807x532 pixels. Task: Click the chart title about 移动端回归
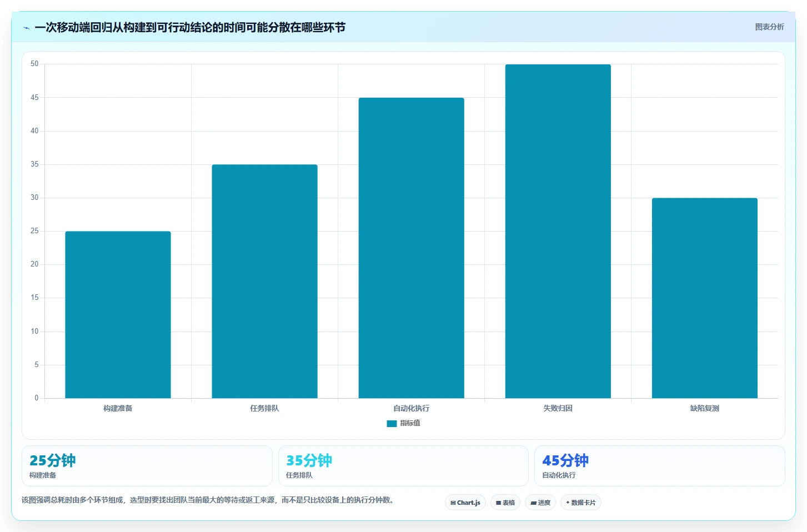(190, 27)
